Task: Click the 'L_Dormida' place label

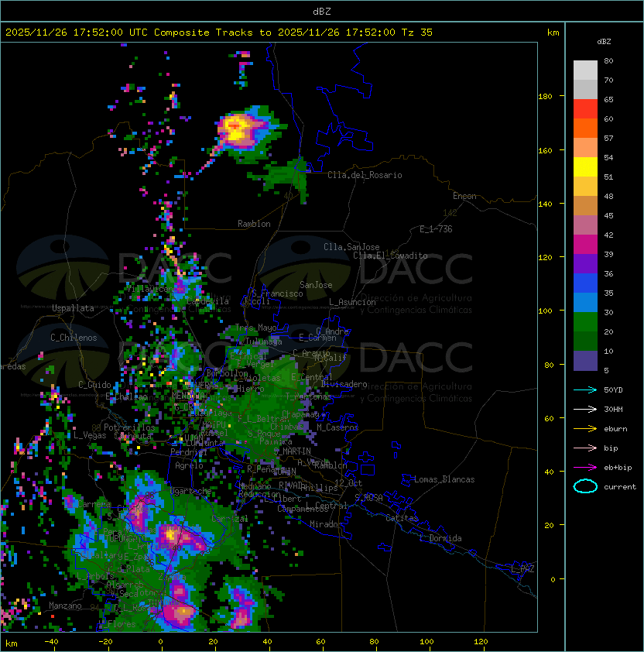Action: click(x=440, y=538)
